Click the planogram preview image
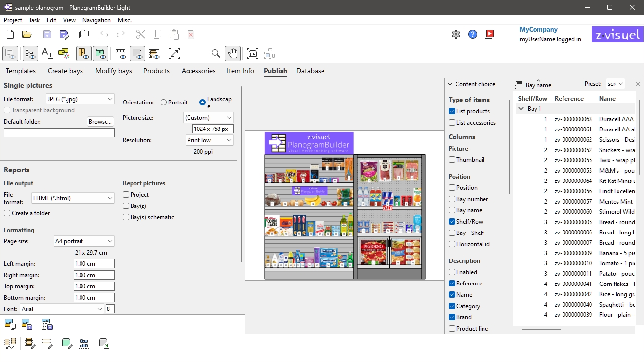This screenshot has width=644, height=362. 345,206
